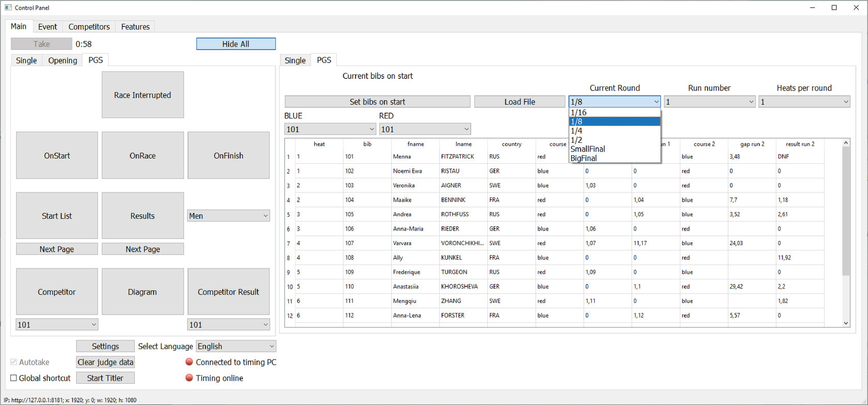868x405 pixels.
Task: Click the table scrollbar's down arrow
Action: tap(846, 323)
